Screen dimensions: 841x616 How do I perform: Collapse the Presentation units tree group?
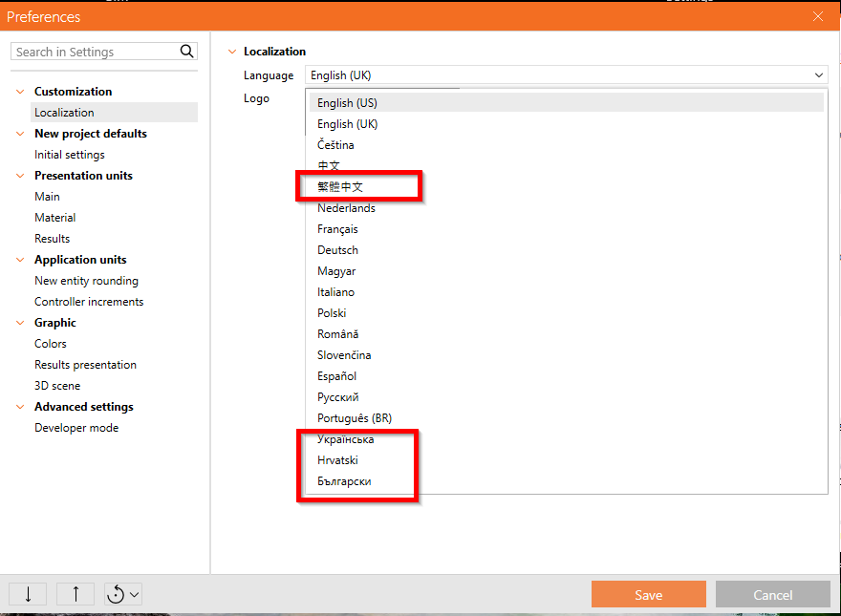[20, 176]
